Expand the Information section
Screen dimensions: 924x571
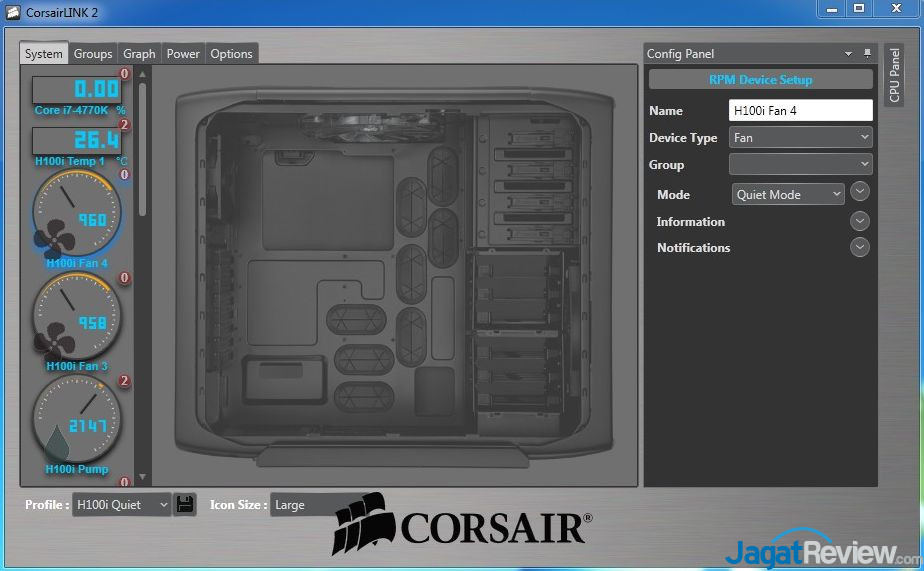859,221
